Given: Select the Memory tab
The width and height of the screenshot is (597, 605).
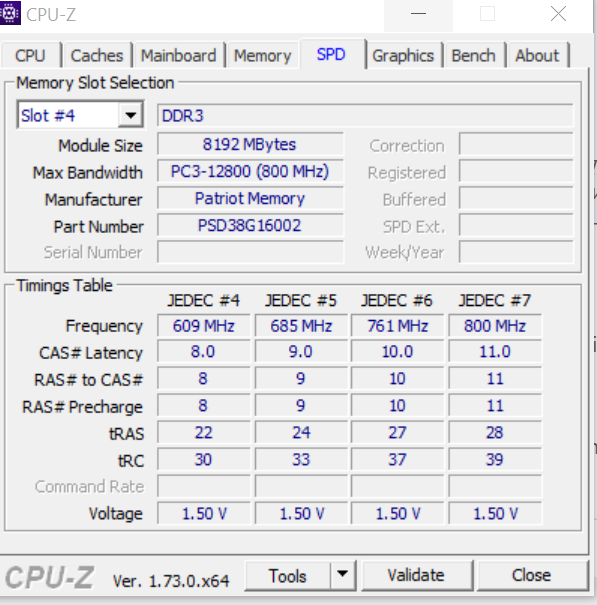Looking at the screenshot, I should pyautogui.click(x=262, y=56).
